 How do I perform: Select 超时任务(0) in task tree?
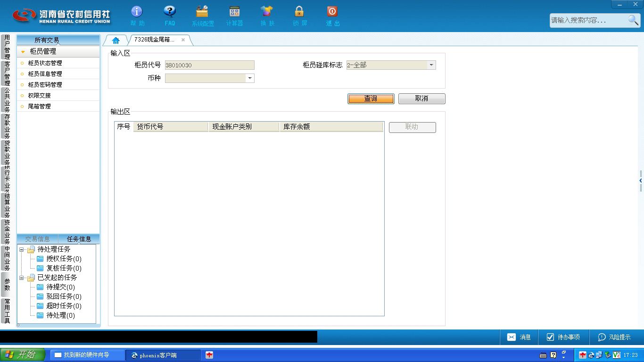click(64, 306)
